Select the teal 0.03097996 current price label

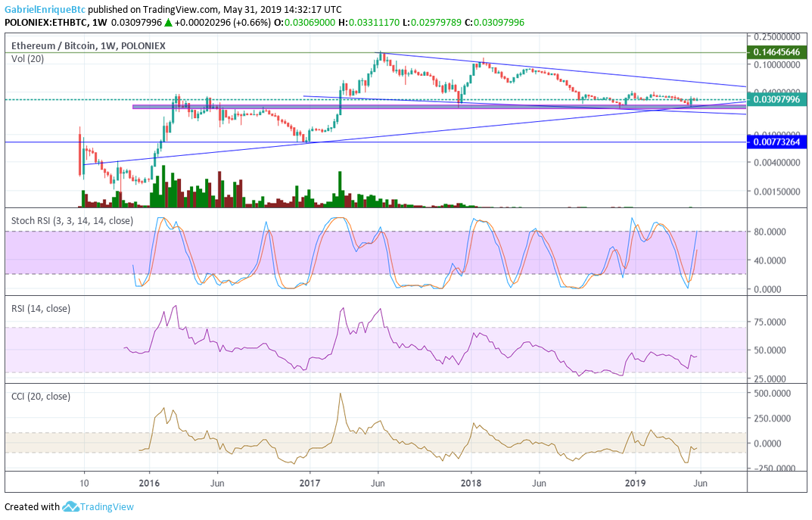[776, 99]
